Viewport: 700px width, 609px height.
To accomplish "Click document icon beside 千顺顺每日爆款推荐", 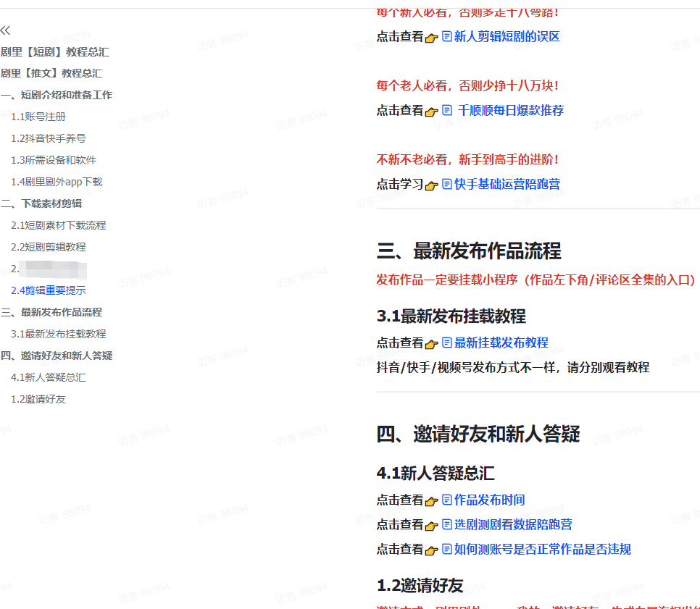I will point(447,110).
